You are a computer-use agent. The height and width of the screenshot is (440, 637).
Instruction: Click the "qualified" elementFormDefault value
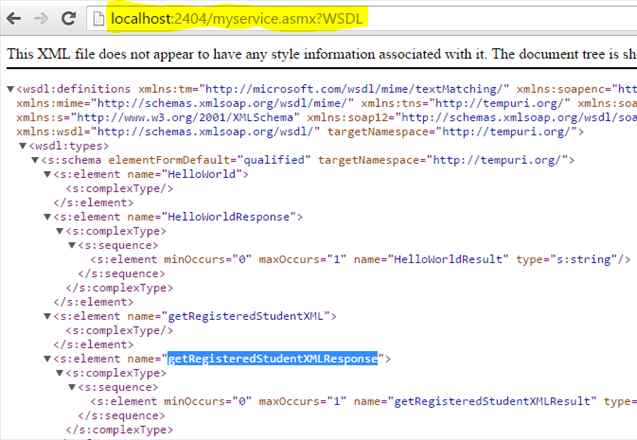[x=274, y=160]
